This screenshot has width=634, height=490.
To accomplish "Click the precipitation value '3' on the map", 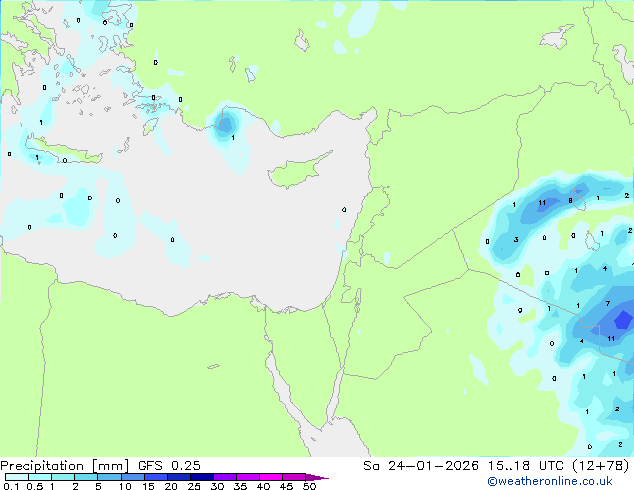I will tap(516, 240).
